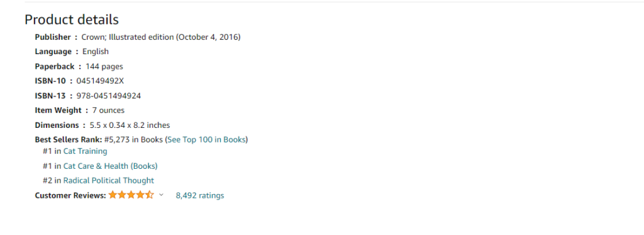Click the Publisher label

[x=53, y=37]
